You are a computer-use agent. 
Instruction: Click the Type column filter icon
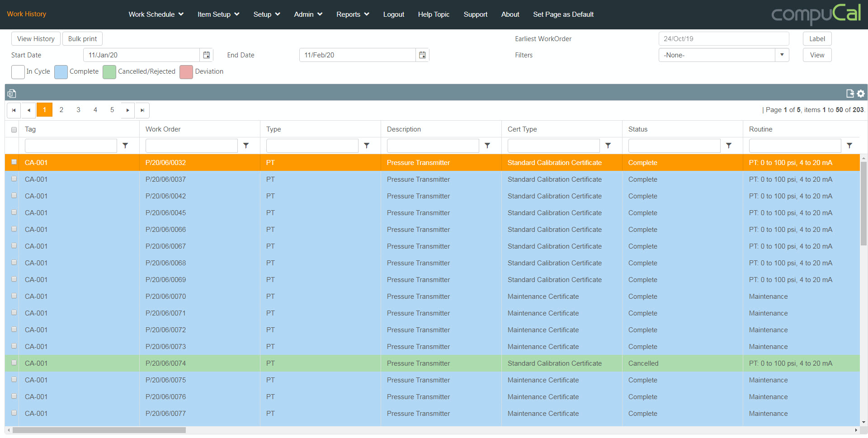367,146
